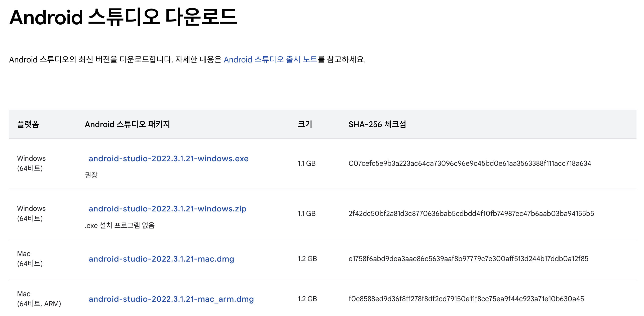The height and width of the screenshot is (316, 644).
Task: Click the 1.2 GB size for mac.dmg
Action: point(307,259)
